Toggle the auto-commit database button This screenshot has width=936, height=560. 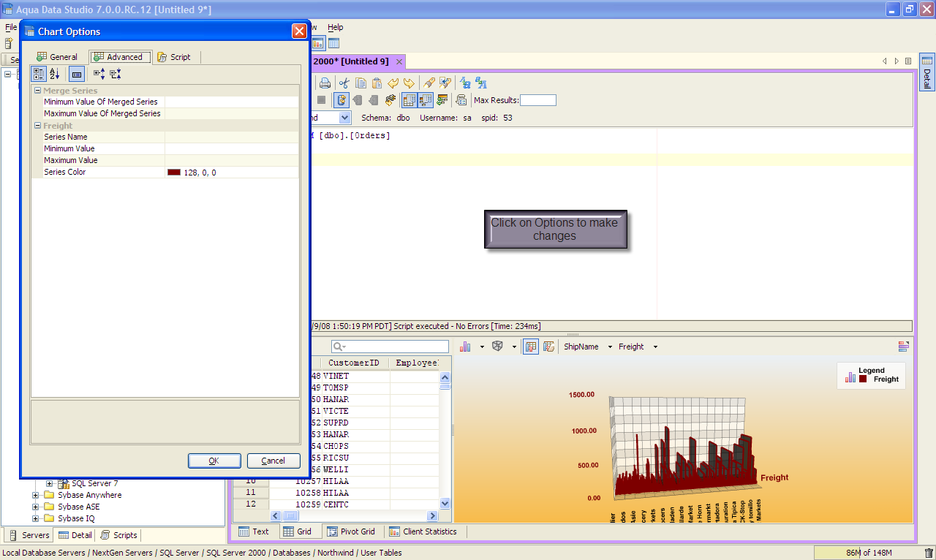341,100
